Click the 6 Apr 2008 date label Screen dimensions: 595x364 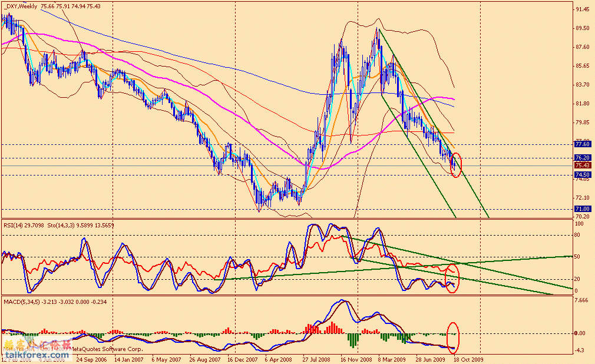click(279, 359)
